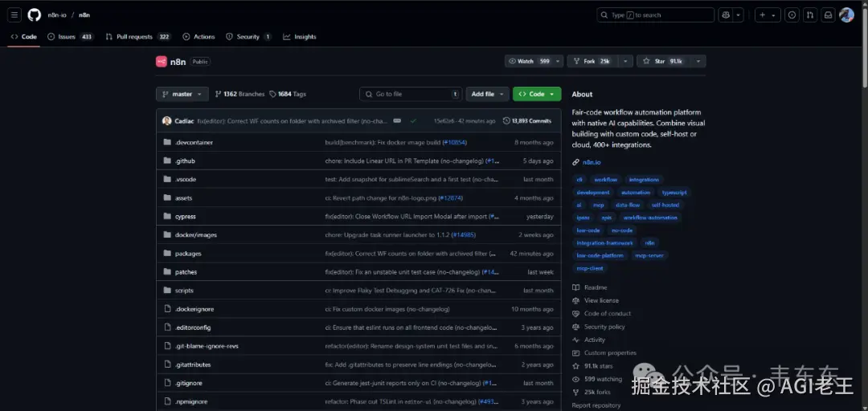Expand the Star lists dropdown arrow
Image resolution: width=868 pixels, height=411 pixels.
[698, 61]
